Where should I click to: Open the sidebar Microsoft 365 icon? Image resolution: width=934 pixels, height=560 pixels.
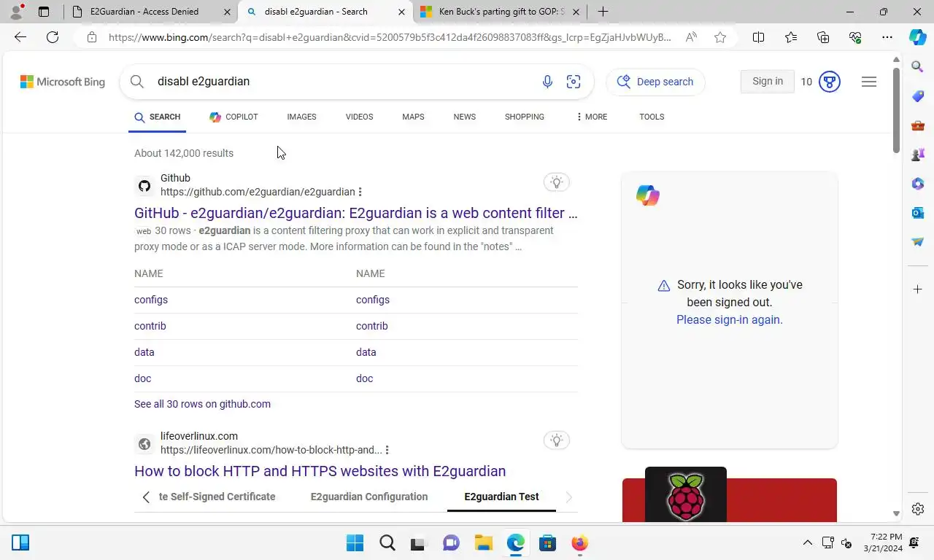[918, 184]
